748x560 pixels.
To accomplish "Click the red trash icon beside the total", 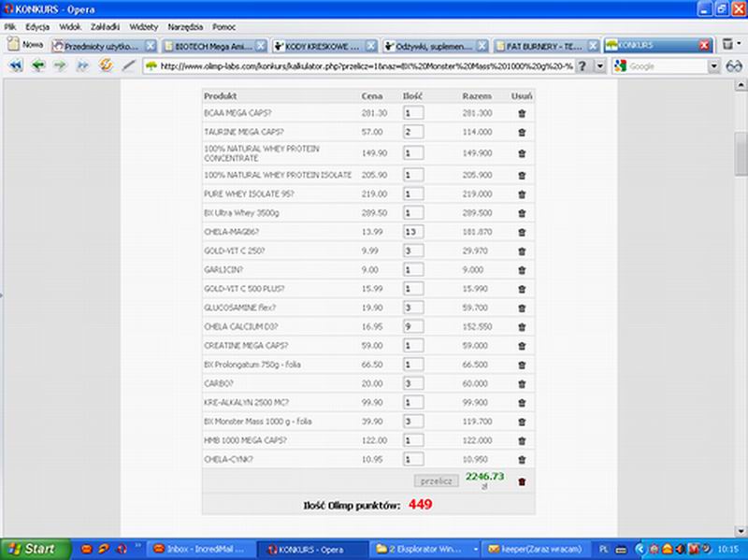I will [522, 481].
